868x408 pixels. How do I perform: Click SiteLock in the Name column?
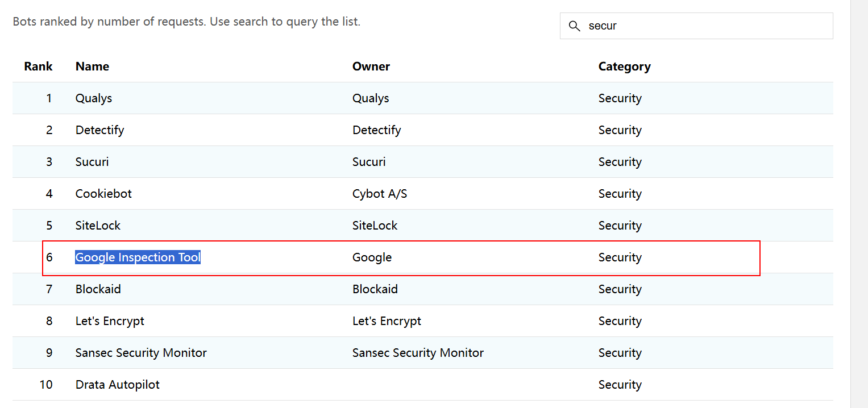tap(98, 226)
